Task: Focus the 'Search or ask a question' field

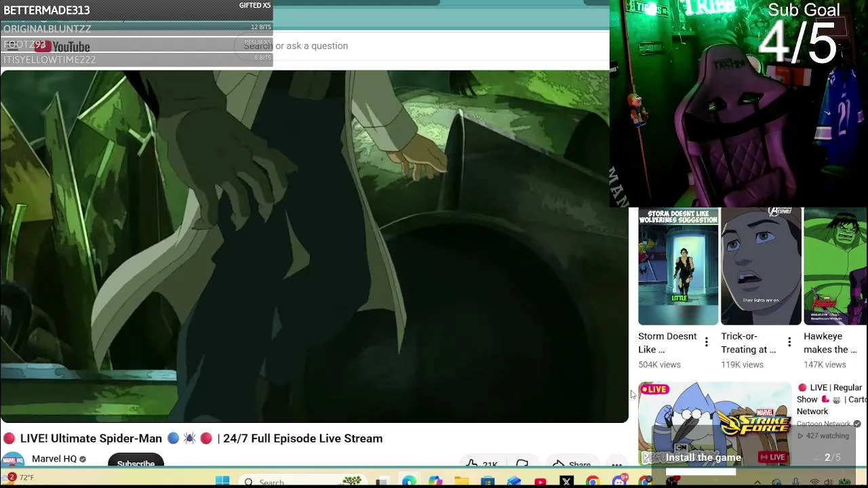Action: 420,45
